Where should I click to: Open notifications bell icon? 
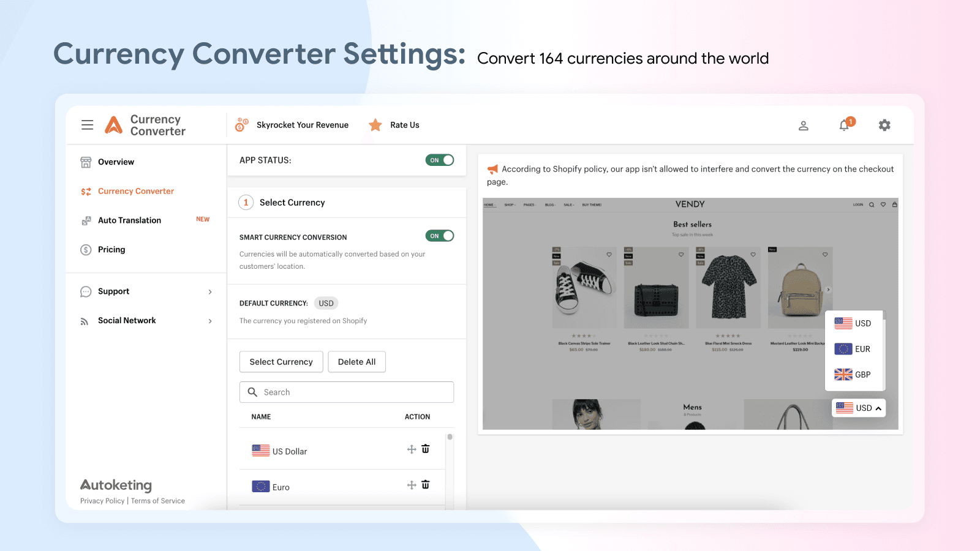(x=844, y=126)
